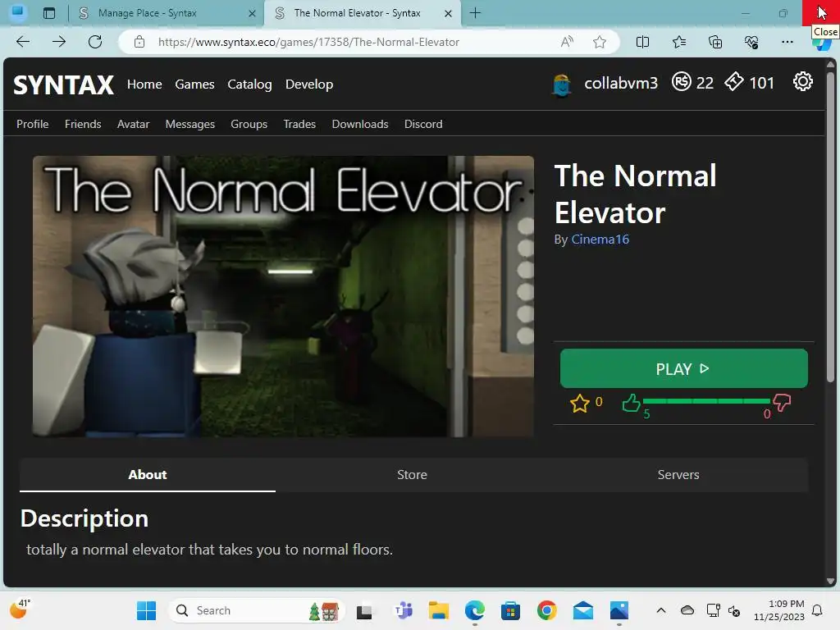The width and height of the screenshot is (840, 630).
Task: Open Microsoft Teams chat on taskbar
Action: (x=404, y=610)
